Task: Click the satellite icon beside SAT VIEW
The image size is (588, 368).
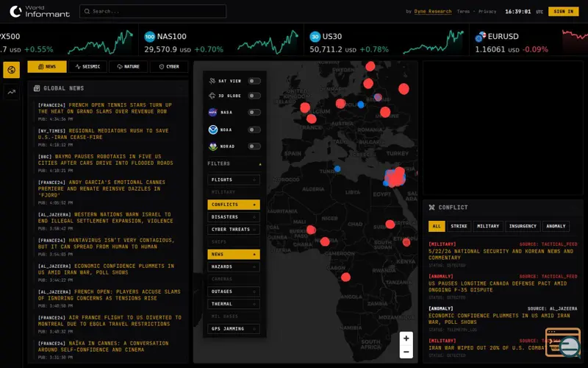Action: click(212, 81)
